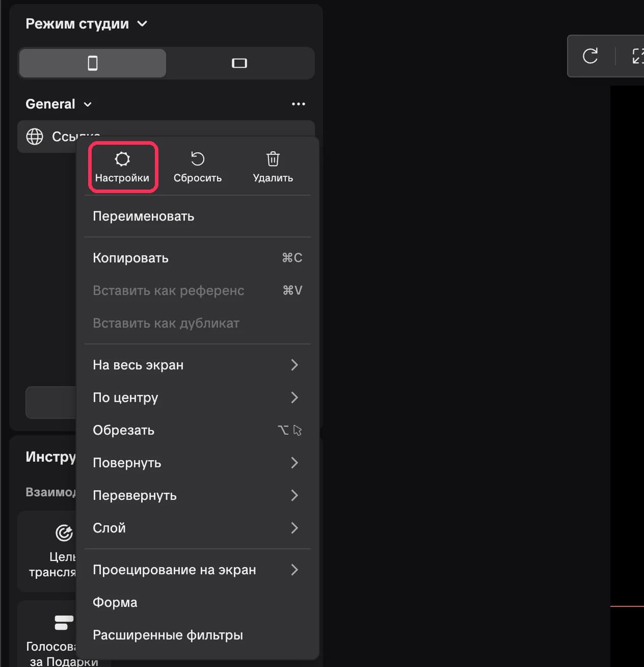
Task: Expand the На весь экран submenu
Action: point(197,365)
